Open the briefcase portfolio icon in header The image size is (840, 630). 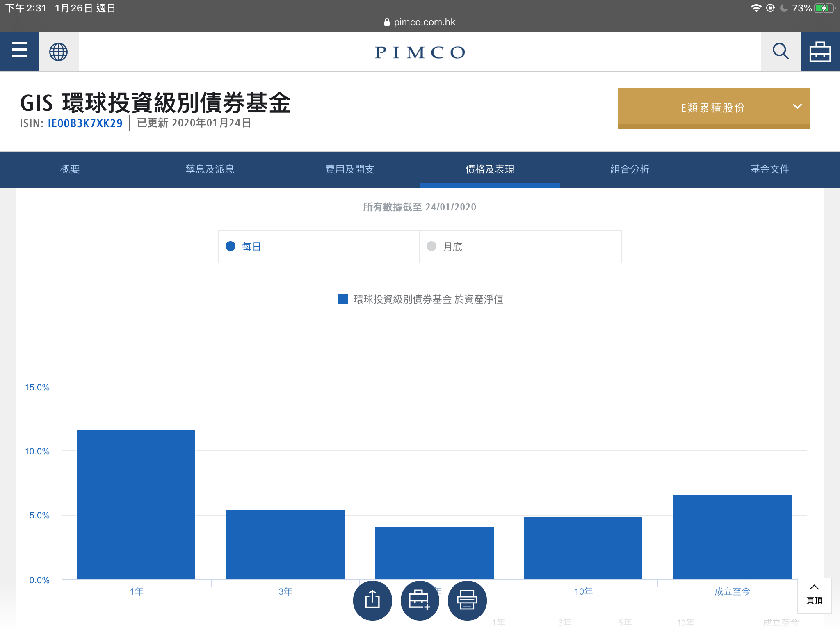pyautogui.click(x=820, y=51)
